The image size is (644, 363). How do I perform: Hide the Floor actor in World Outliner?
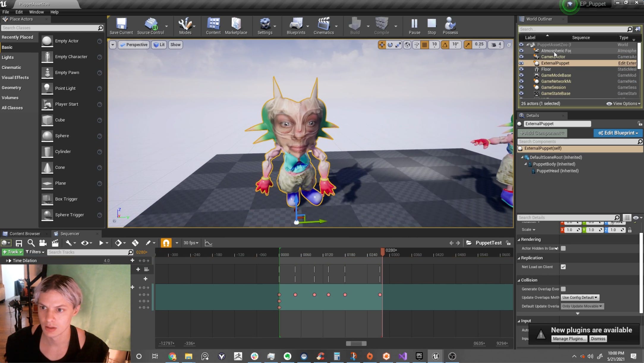click(521, 69)
